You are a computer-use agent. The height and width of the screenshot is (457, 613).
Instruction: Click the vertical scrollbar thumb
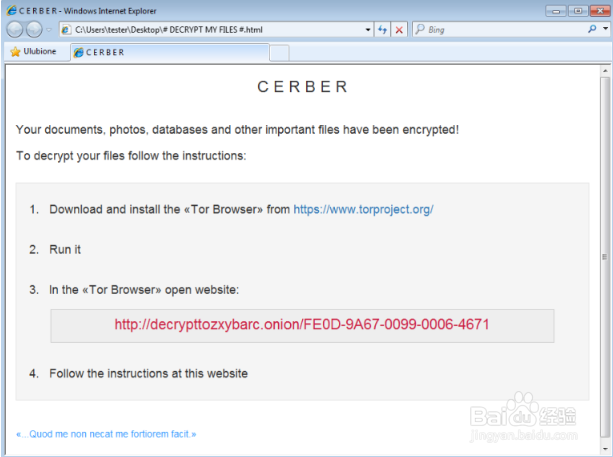click(605, 257)
